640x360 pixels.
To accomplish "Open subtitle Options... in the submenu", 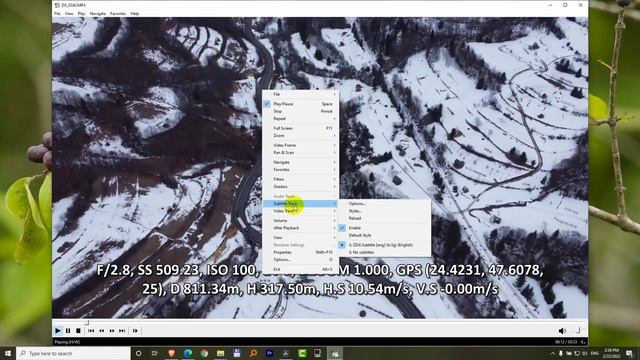I will click(384, 204).
